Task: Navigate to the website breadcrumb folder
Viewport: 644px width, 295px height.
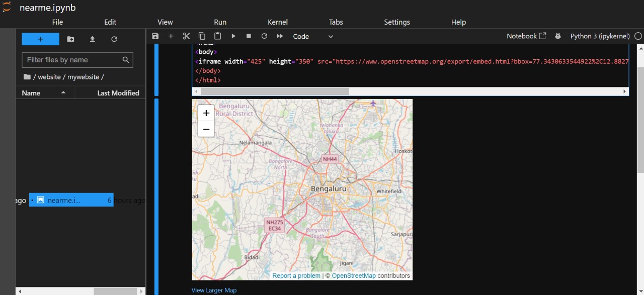Action: pos(49,77)
